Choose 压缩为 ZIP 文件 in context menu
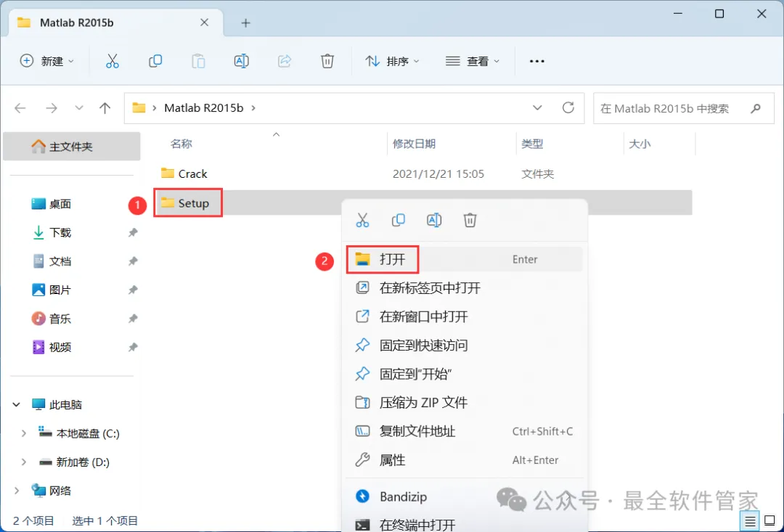The image size is (784, 532). tap(464, 403)
